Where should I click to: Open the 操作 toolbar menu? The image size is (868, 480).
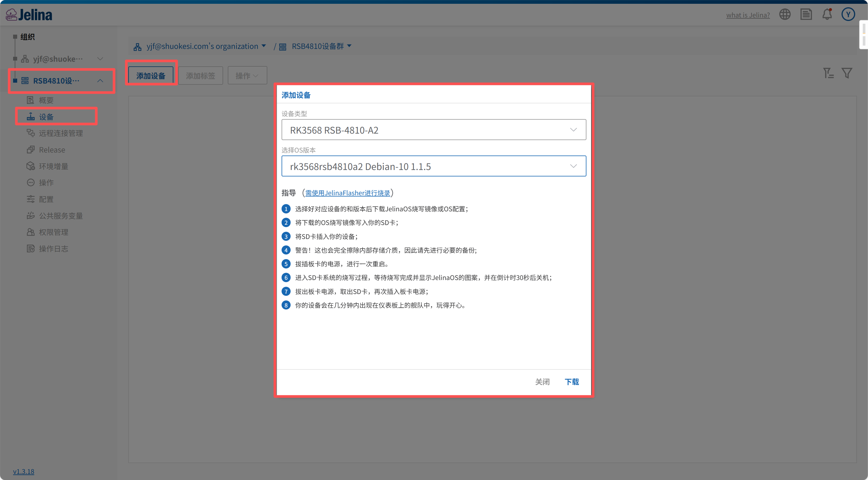point(247,75)
